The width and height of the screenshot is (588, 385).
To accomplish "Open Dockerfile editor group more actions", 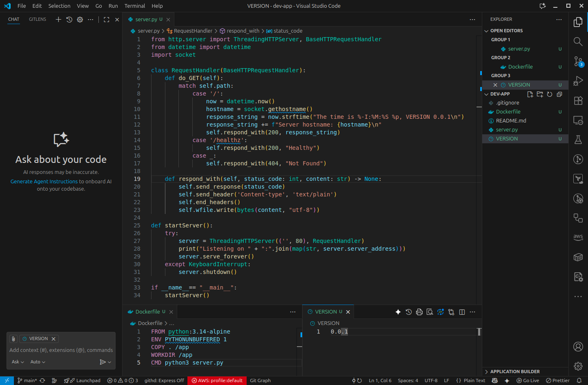I will [x=293, y=312].
